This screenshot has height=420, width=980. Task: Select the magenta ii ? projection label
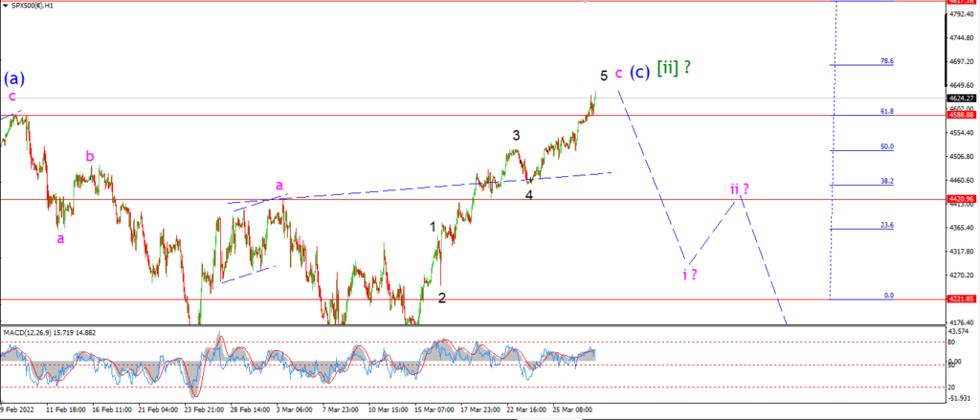[741, 188]
